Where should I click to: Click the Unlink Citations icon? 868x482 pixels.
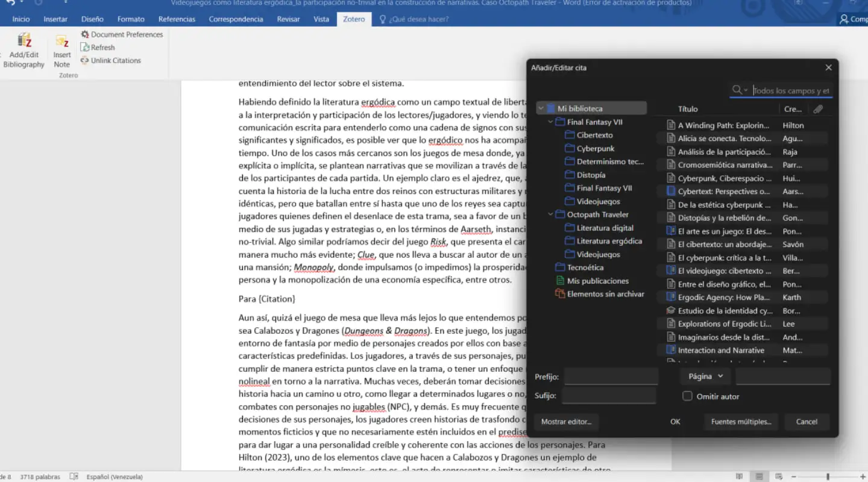[x=85, y=60]
